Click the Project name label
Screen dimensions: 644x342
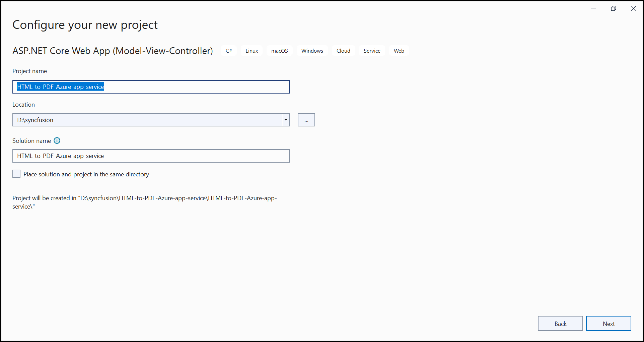click(29, 71)
